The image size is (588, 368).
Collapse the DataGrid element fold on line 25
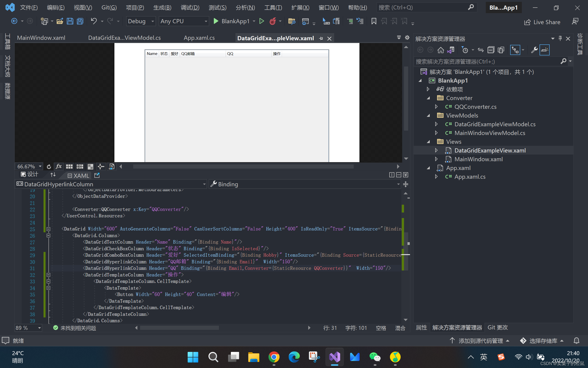pos(48,229)
